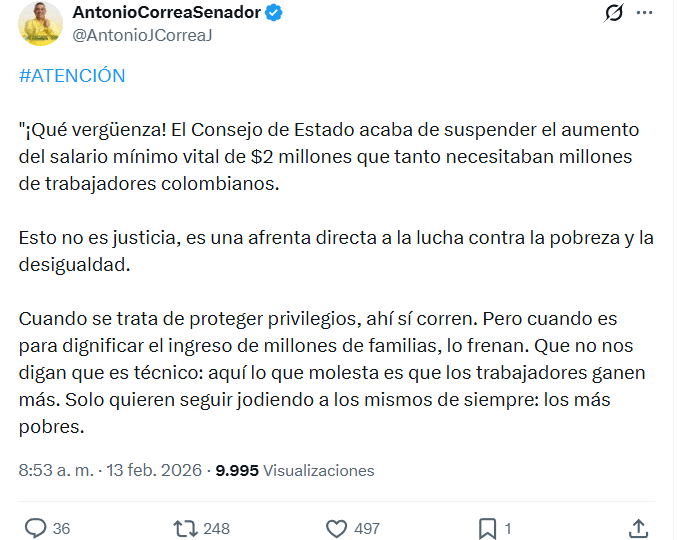Screen dimensions: 678x540
Task: Click the reply speech bubble icon
Action: (35, 527)
